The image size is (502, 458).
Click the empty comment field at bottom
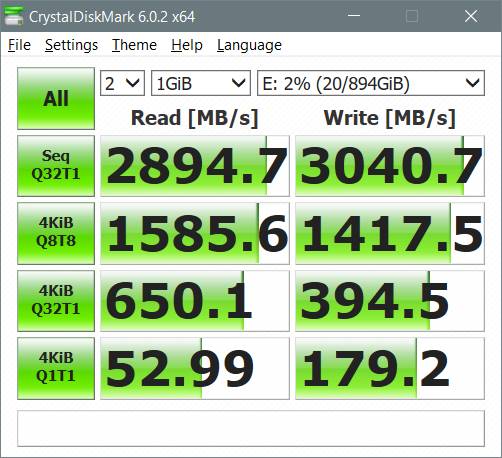pyautogui.click(x=251, y=428)
